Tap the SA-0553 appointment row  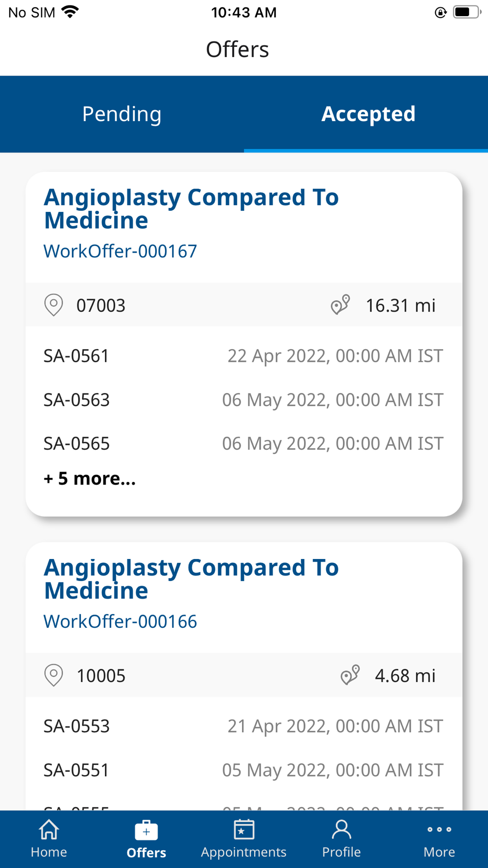click(243, 726)
